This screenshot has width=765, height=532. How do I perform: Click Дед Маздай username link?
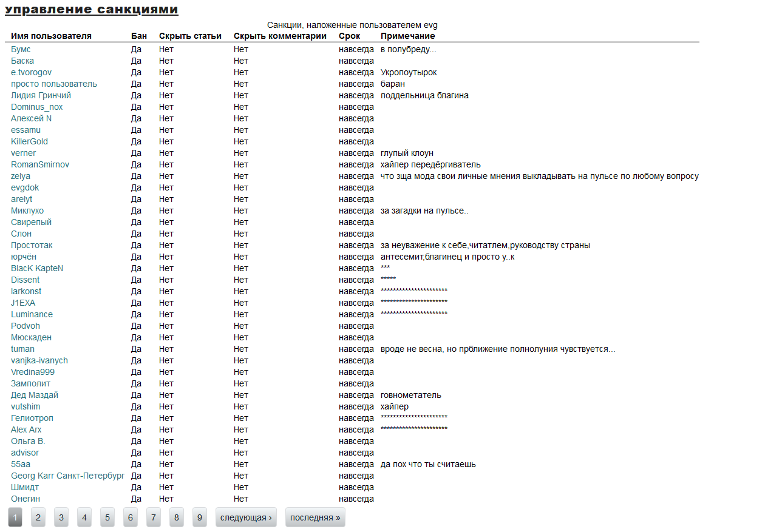pyautogui.click(x=35, y=395)
